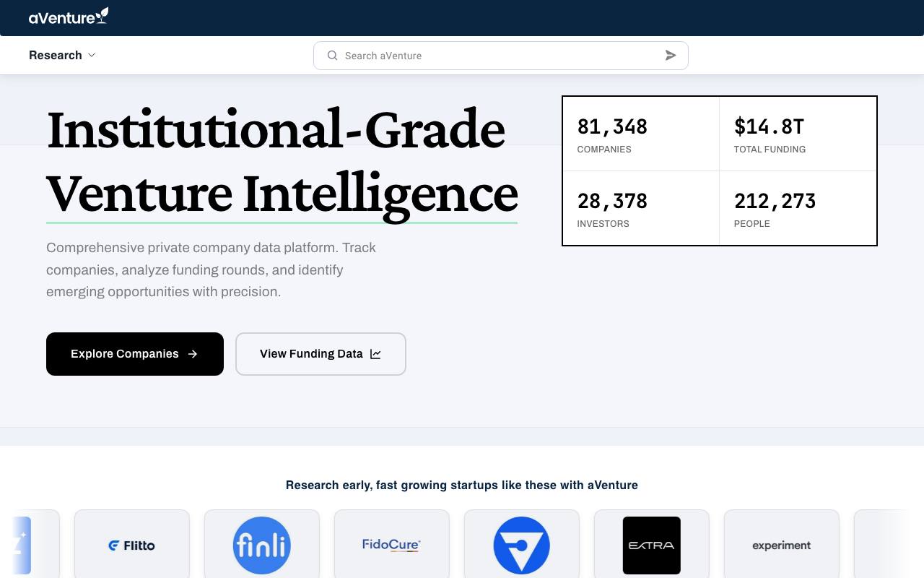The image size is (924, 578).
Task: Select the 212,273 People stat tile
Action: tap(798, 208)
